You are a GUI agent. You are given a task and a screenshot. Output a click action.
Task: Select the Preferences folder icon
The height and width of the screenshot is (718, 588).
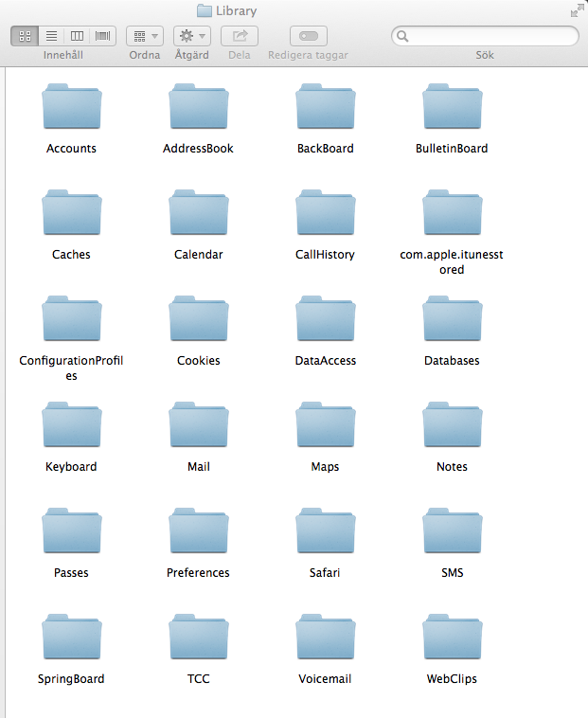(x=199, y=530)
